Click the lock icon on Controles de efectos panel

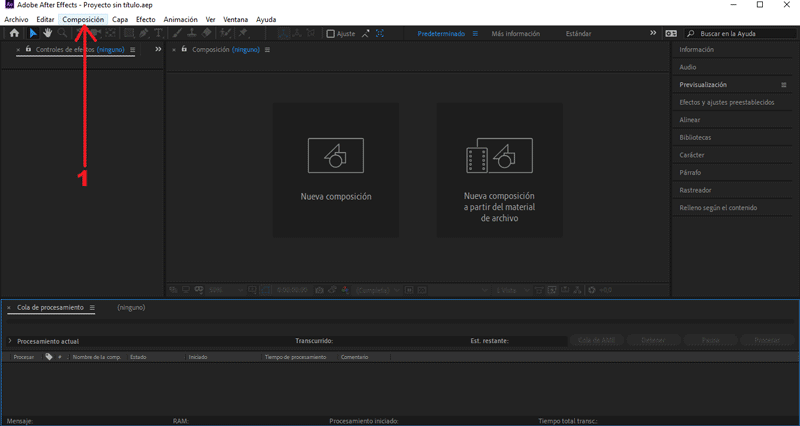click(28, 49)
